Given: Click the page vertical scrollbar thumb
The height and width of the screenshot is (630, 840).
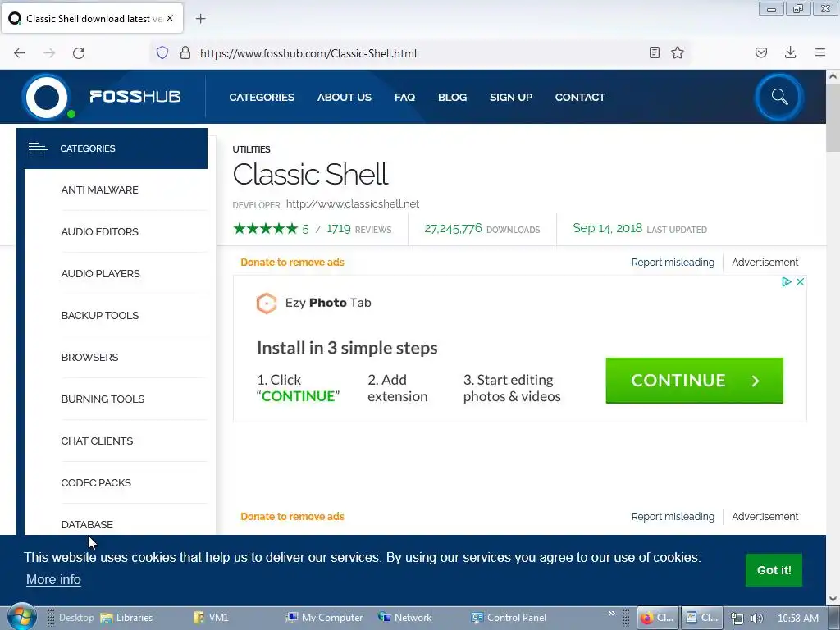Looking at the screenshot, I should pos(833,116).
